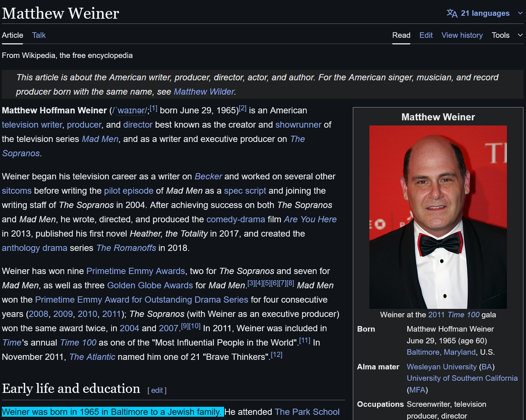526x420 pixels.
Task: Follow the Time 100 link in the article paragraph
Action: 78,343
